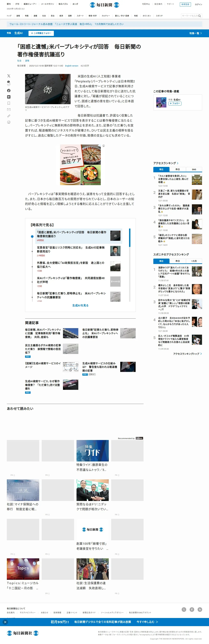Share article on X from sidebar
The image size is (209, 644).
click(x=9, y=76)
